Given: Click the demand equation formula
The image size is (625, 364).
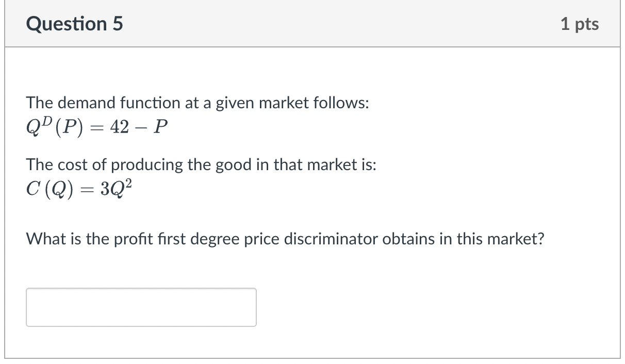Looking at the screenshot, I should pos(97,127).
